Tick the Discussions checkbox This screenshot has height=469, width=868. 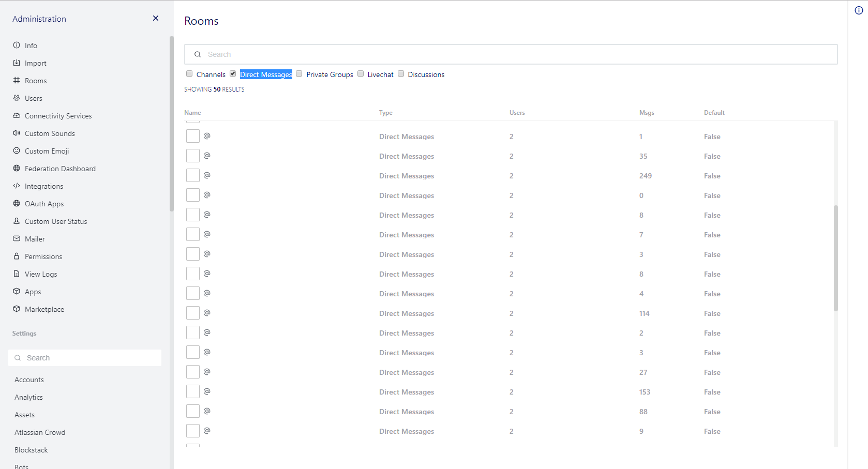coord(401,73)
